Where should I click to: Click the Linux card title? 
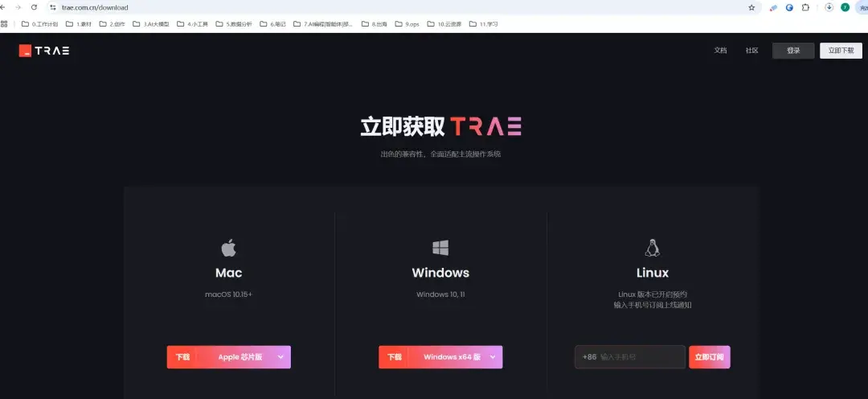click(x=653, y=273)
